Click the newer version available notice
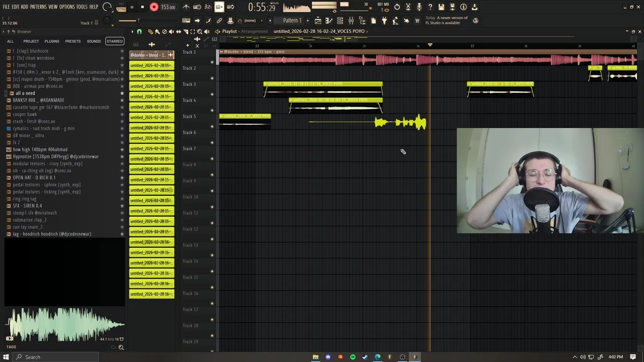 click(x=447, y=21)
